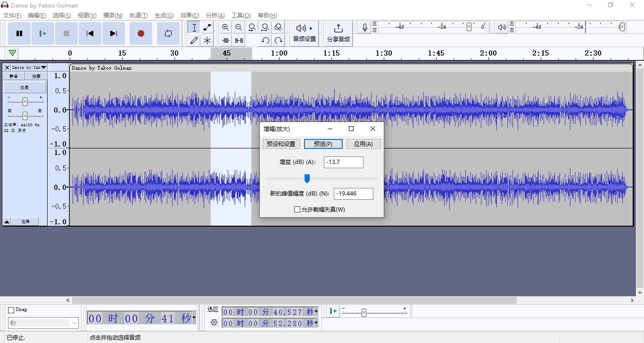Click Fit Project to Width icon

coord(265,27)
